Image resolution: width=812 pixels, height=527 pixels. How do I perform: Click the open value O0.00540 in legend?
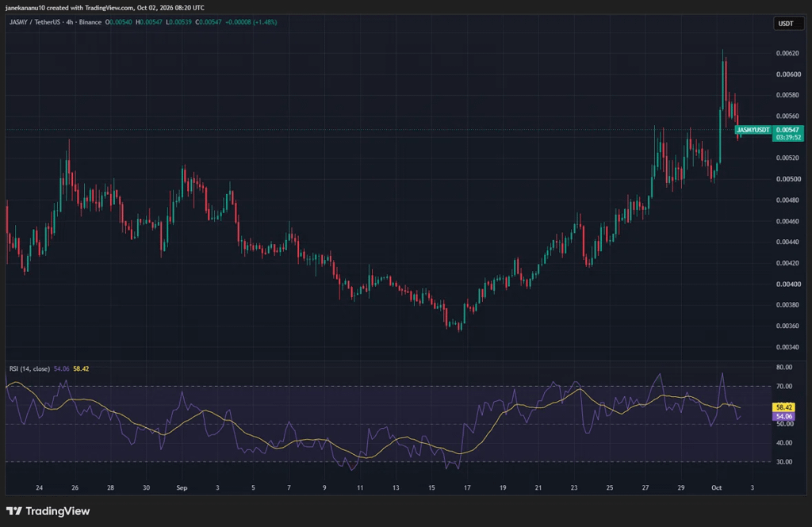[x=119, y=22]
